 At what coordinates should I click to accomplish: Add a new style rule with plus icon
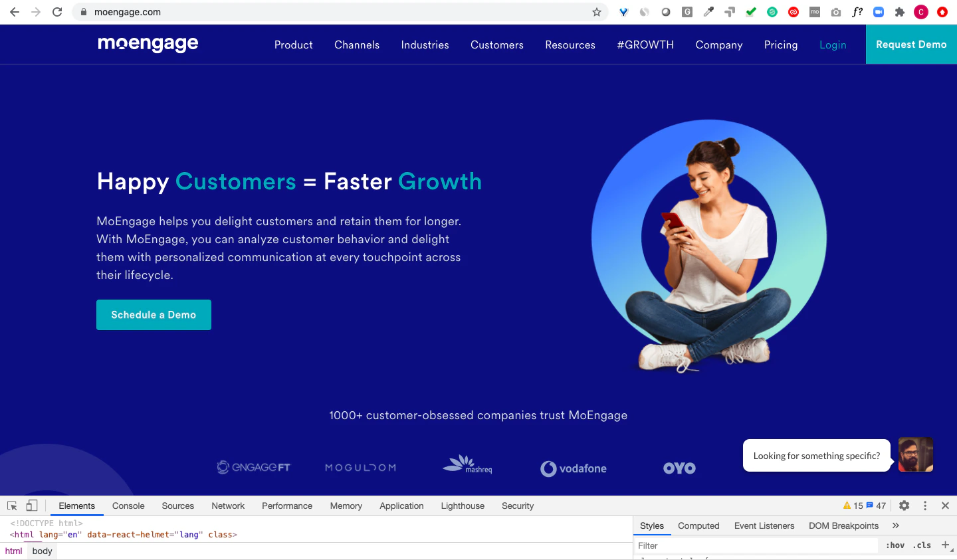coord(945,545)
